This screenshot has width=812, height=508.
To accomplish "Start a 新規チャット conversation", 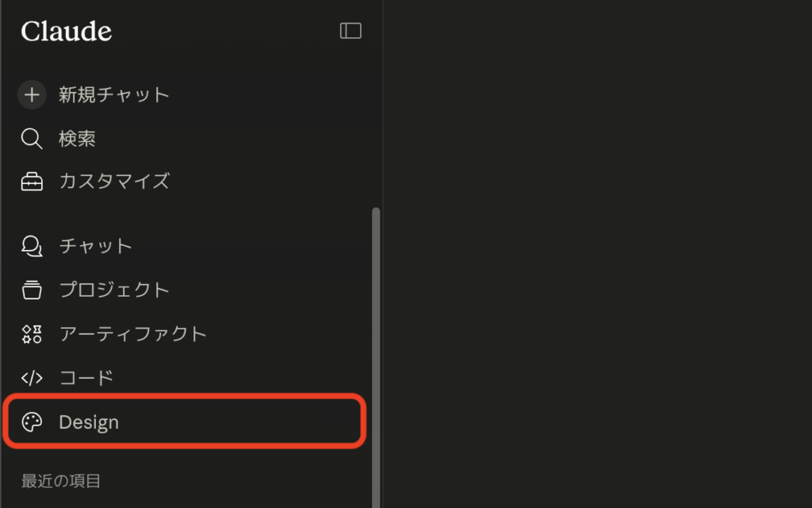I will click(x=114, y=94).
